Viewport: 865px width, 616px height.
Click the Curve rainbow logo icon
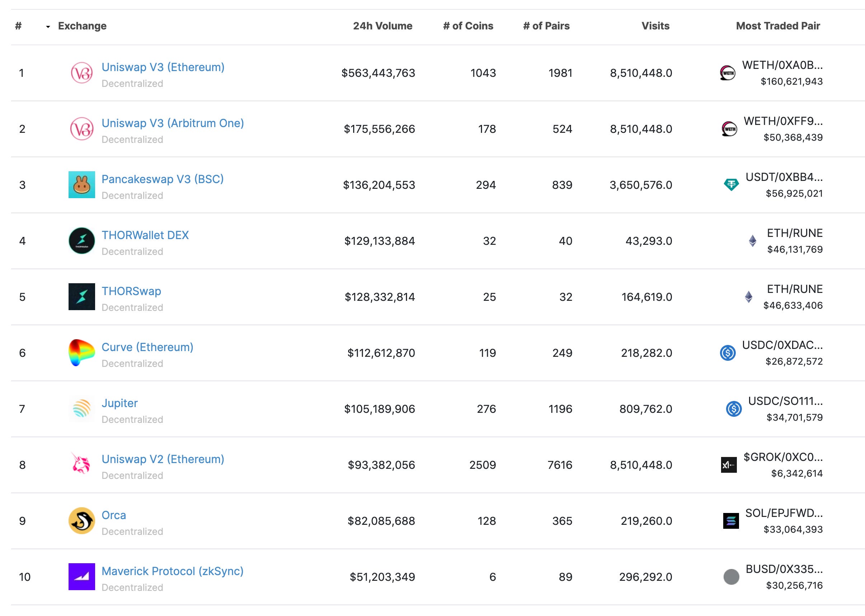tap(81, 353)
